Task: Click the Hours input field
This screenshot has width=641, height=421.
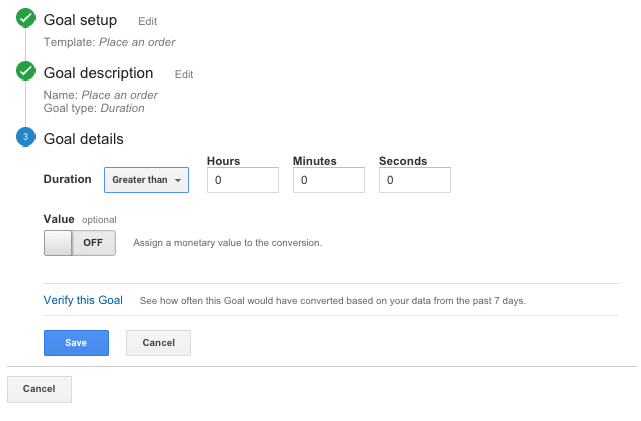Action: click(x=243, y=180)
